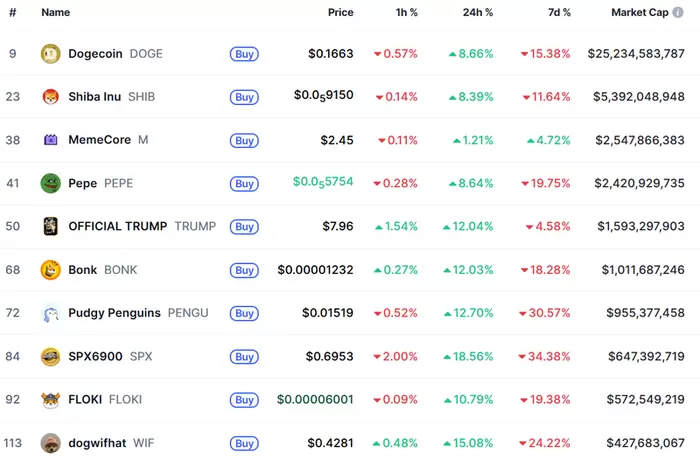This screenshot has width=700, height=460.
Task: Click the Pepe frog icon
Action: point(50,183)
